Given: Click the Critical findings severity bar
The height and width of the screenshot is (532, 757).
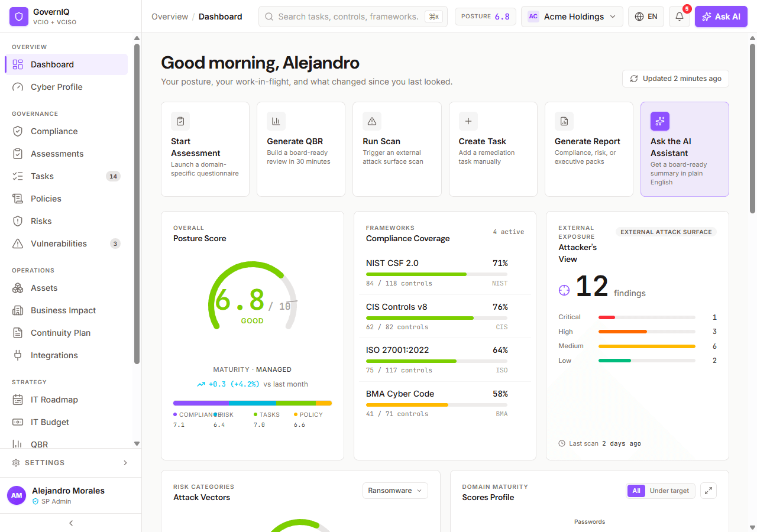Looking at the screenshot, I should click(x=647, y=317).
